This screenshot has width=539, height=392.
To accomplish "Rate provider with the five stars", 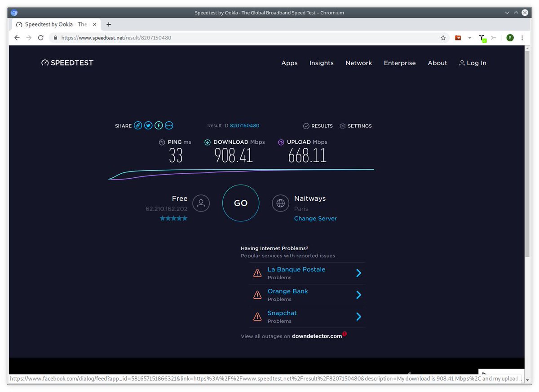I will [x=173, y=218].
